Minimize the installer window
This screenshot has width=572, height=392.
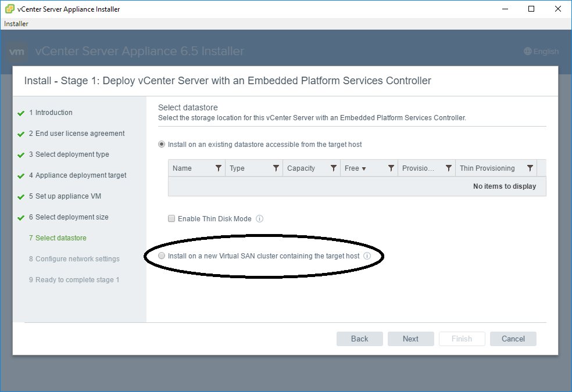click(505, 9)
